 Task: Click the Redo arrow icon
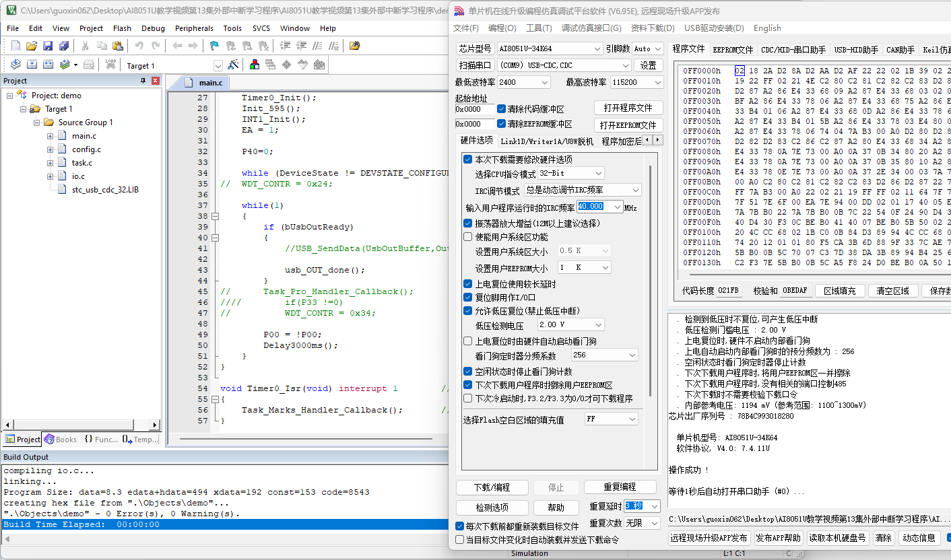coord(156,46)
